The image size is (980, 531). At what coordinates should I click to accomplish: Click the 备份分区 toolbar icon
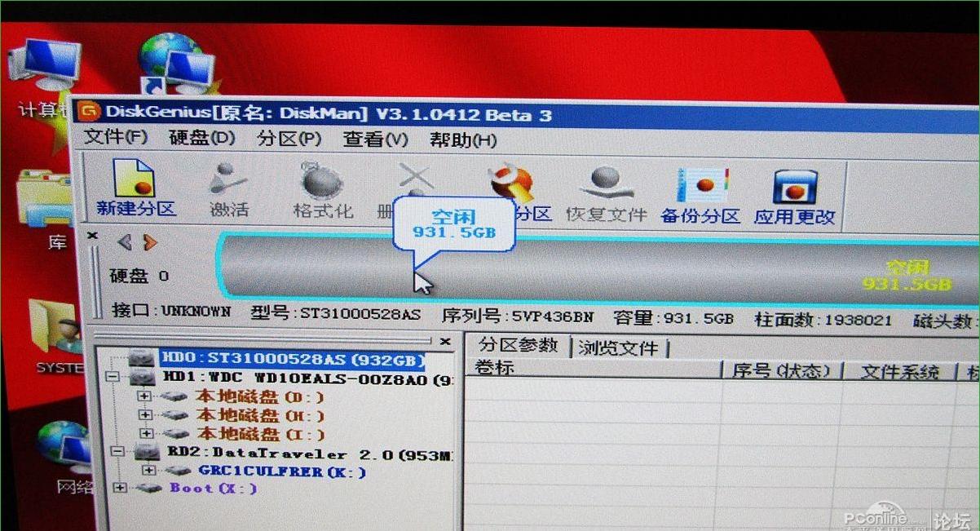click(700, 197)
